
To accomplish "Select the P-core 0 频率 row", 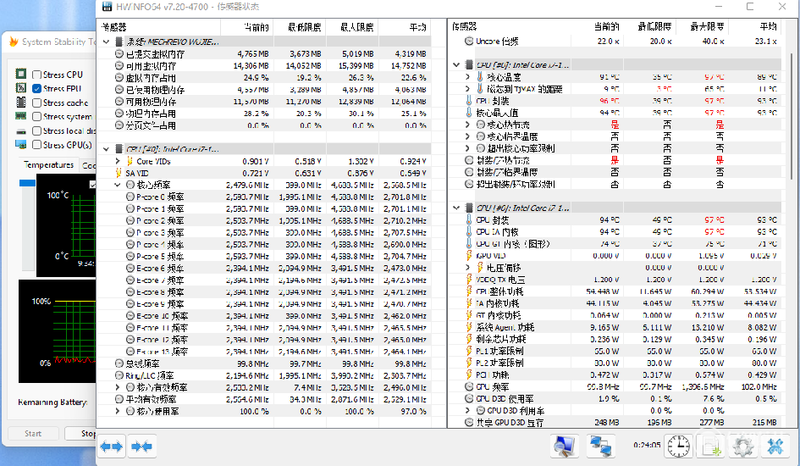I will pyautogui.click(x=264, y=197).
